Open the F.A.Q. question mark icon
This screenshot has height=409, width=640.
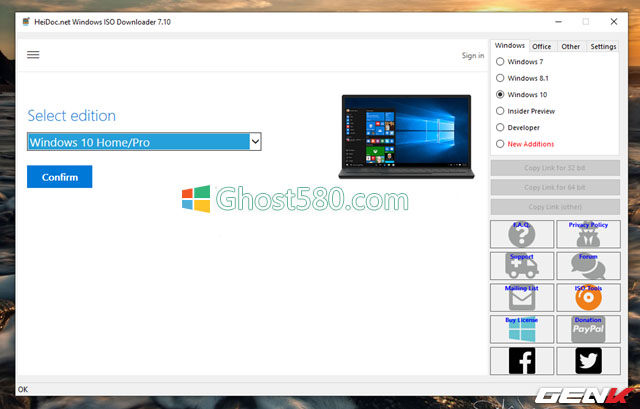[522, 234]
